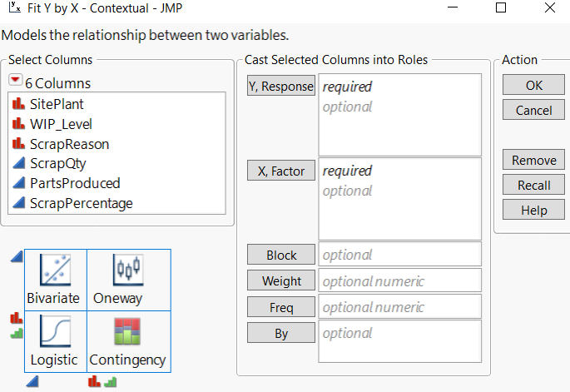Click the Block role button
This screenshot has height=392, width=570.
280,255
